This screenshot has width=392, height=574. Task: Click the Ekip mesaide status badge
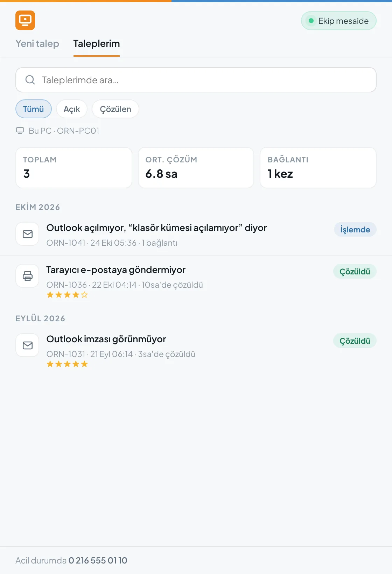(x=339, y=21)
